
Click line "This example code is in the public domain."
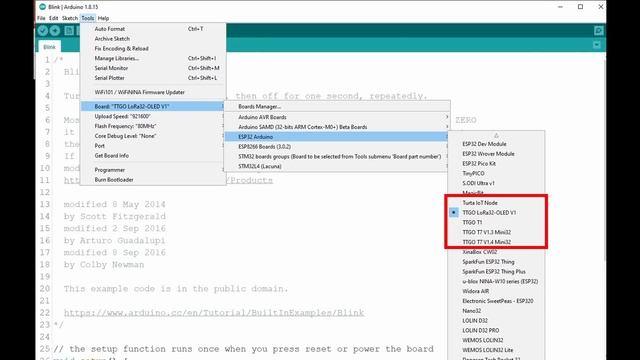176,289
